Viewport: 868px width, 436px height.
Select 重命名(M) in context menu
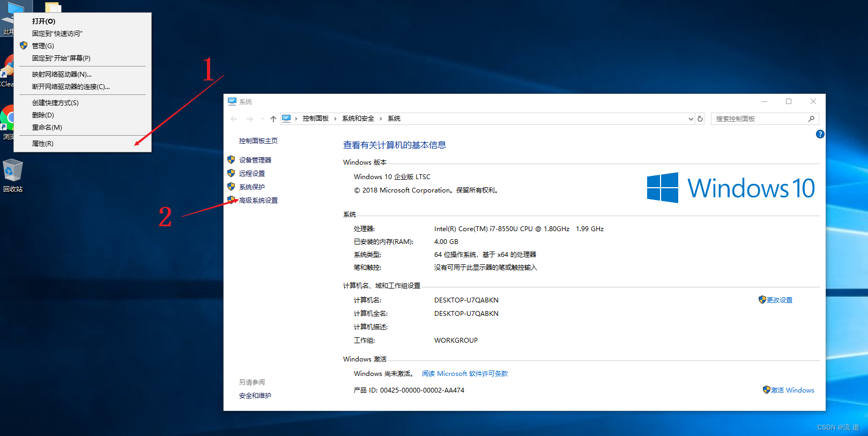tap(83, 128)
